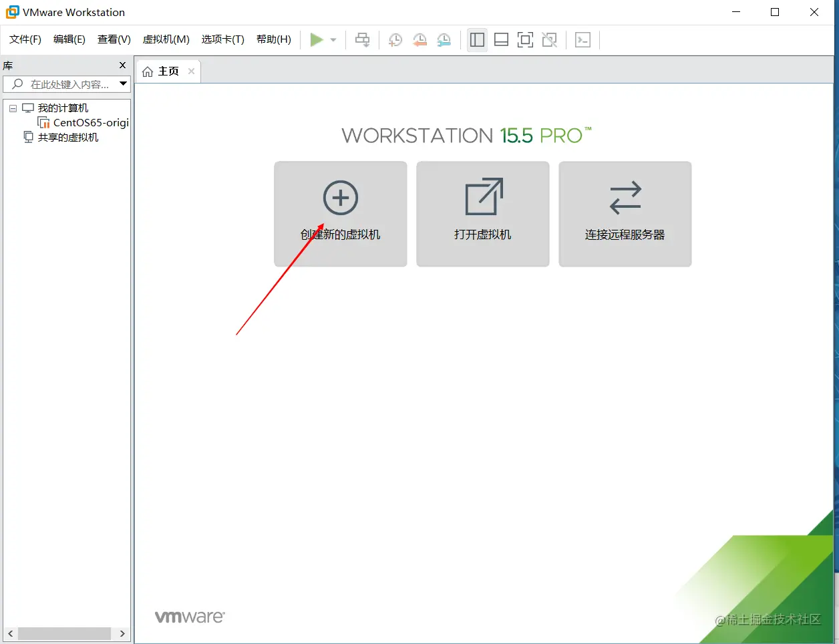Toggle the thumbnail bar view icon
The height and width of the screenshot is (644, 839).
(502, 40)
